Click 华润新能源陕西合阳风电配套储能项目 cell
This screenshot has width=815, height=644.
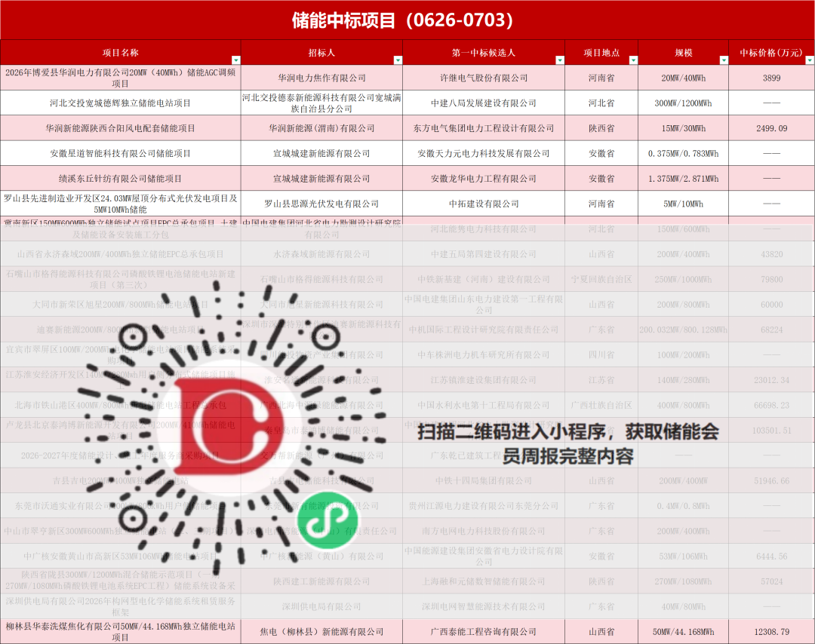pyautogui.click(x=121, y=128)
